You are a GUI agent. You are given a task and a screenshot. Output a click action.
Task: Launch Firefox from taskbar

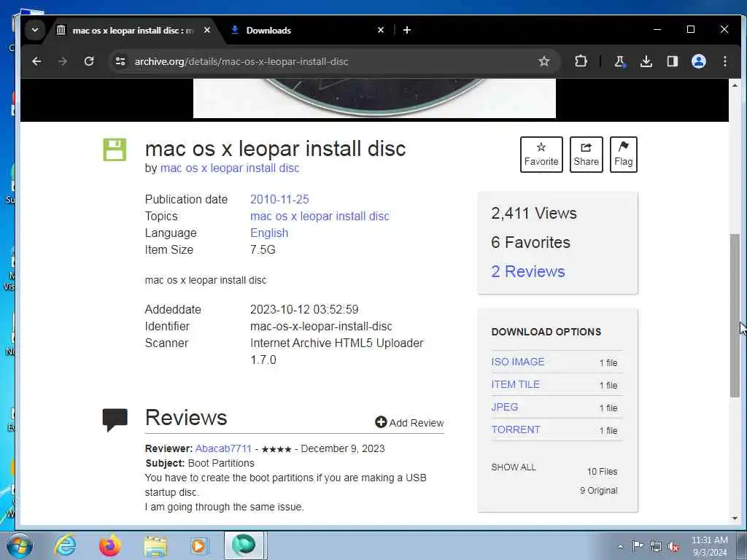(110, 545)
